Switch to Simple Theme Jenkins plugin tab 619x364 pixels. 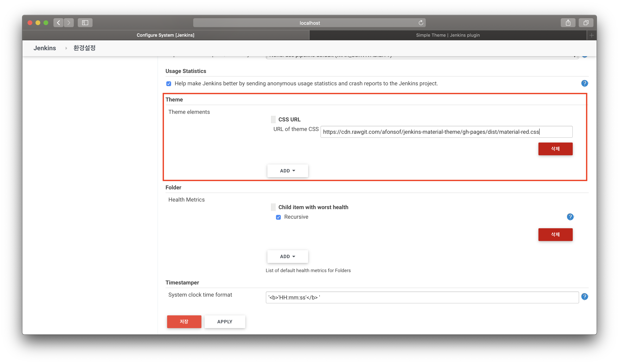(x=447, y=35)
